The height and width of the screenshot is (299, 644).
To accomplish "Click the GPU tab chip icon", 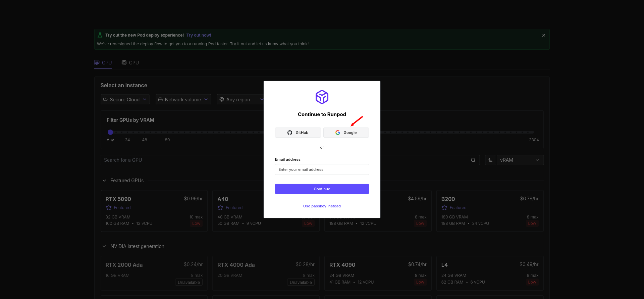I will click(x=97, y=63).
